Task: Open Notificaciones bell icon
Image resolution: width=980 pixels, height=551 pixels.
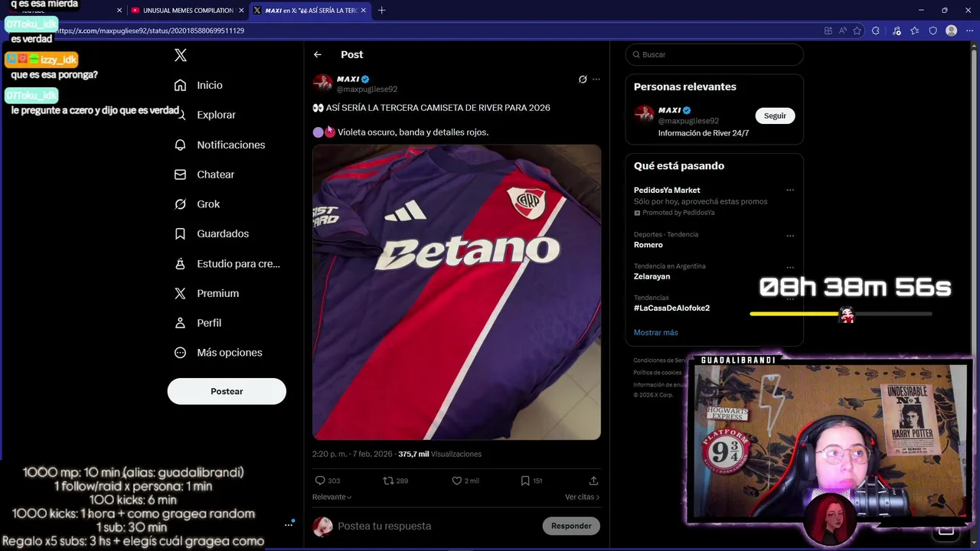Action: click(x=180, y=145)
